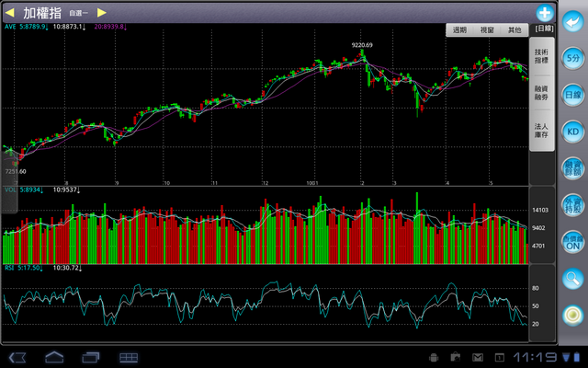The image size is (588, 368).
Task: Click the RSI 10:30.72 value
Action: pos(67,268)
